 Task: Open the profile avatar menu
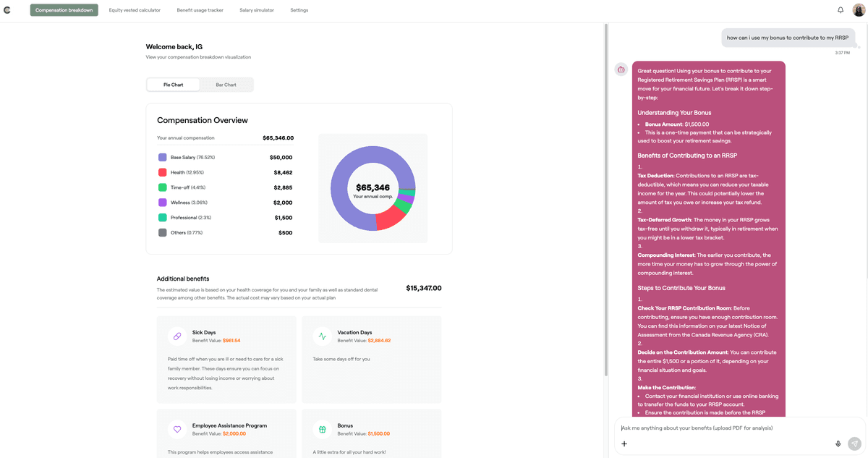pos(858,9)
